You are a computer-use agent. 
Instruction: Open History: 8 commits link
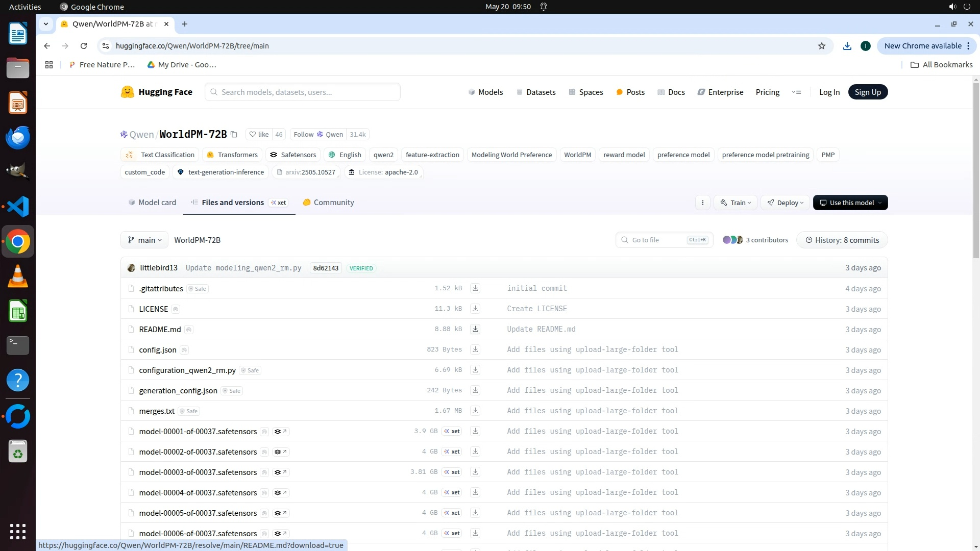(842, 240)
